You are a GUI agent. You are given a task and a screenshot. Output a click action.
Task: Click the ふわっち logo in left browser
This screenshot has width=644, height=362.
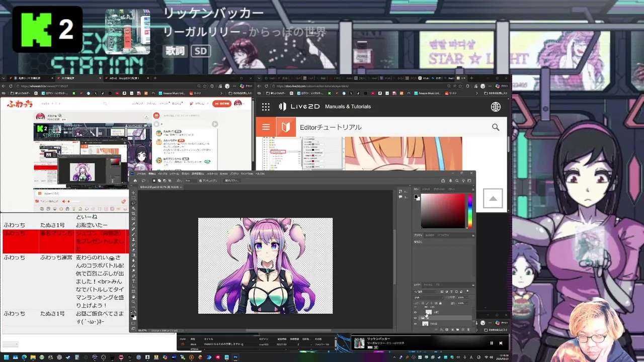tap(20, 104)
